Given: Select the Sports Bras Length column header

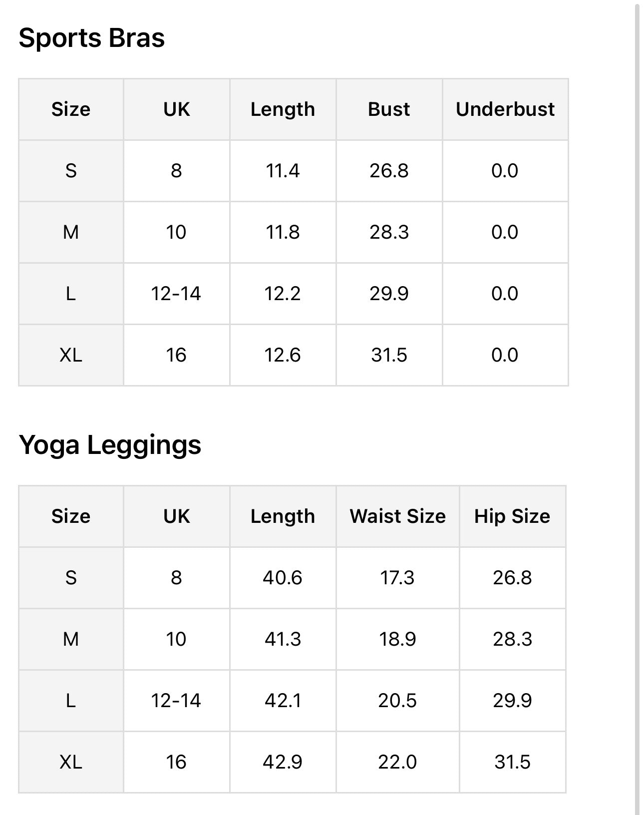Looking at the screenshot, I should tap(283, 109).
